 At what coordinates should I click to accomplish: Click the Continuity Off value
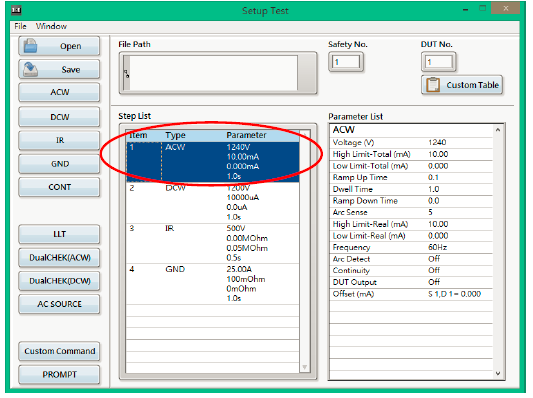[434, 271]
